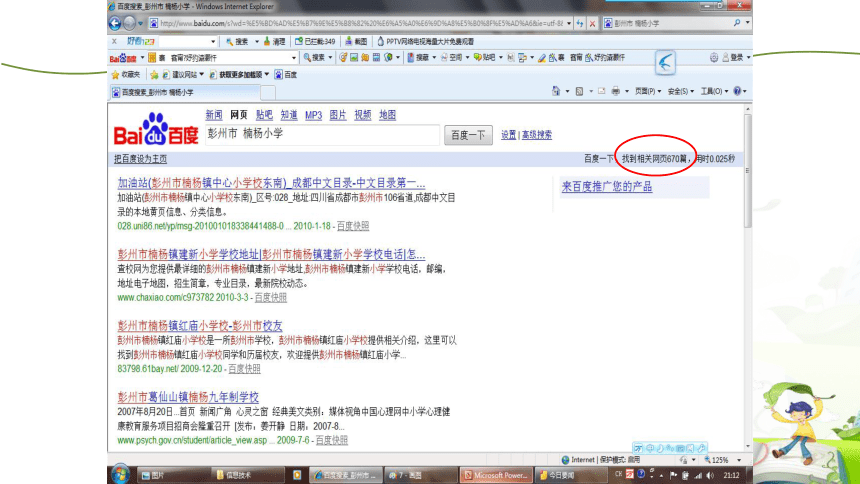This screenshot has width=860, height=484.
Task: Click the search magnifier in IE search box
Action: click(737, 23)
